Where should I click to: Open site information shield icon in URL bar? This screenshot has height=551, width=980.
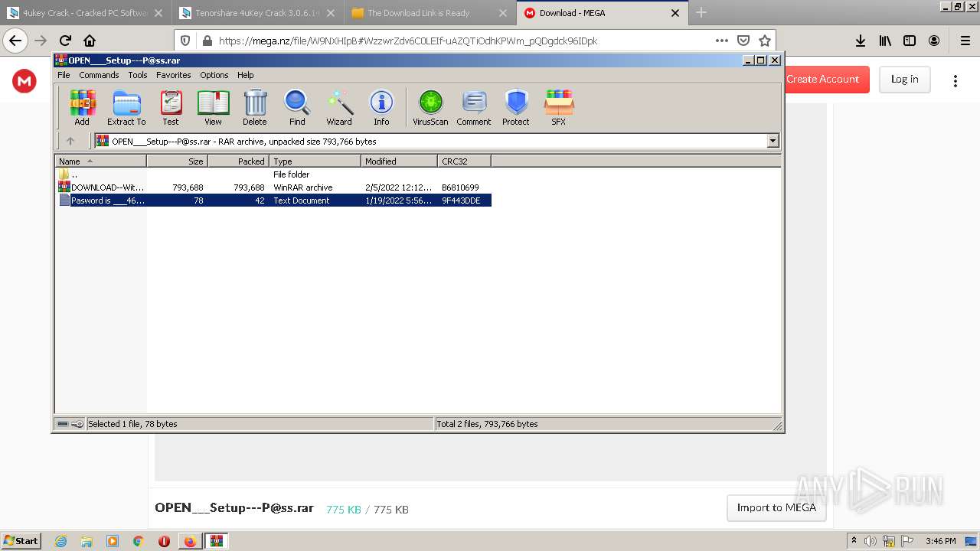[185, 41]
